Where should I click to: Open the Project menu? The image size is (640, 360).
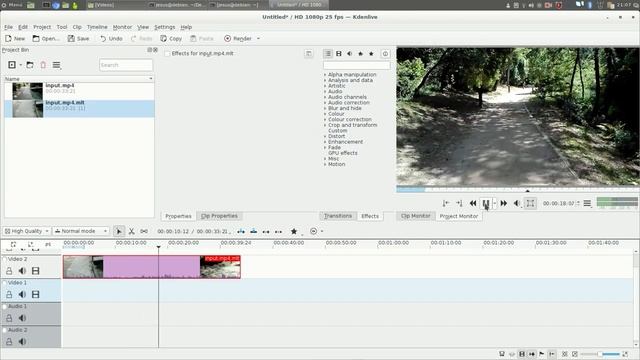42,27
